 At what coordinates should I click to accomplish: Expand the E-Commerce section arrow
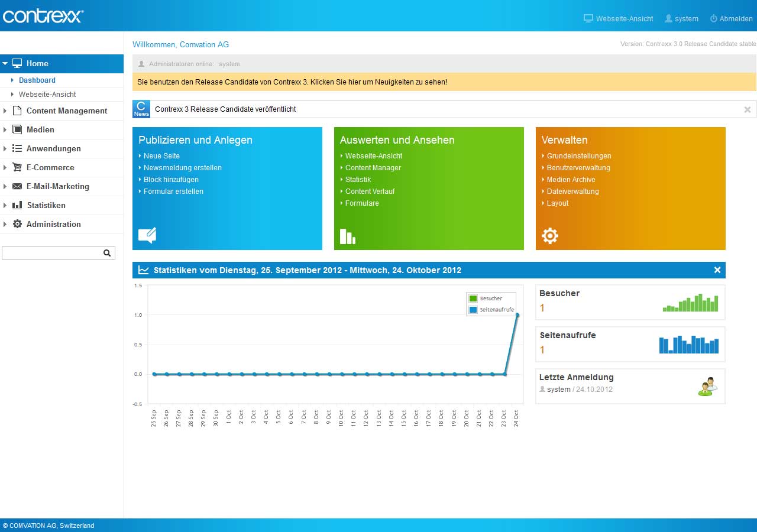pos(5,167)
